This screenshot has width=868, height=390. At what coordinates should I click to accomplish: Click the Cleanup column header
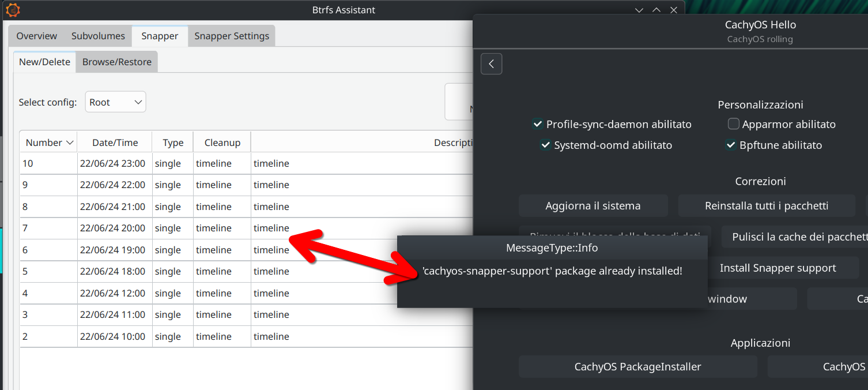pyautogui.click(x=222, y=142)
